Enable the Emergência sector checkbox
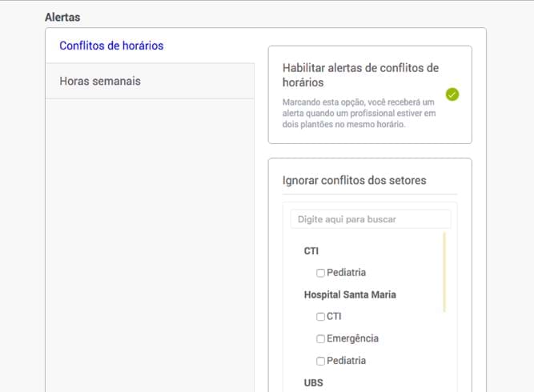Viewport: 534px width, 392px height. (320, 339)
